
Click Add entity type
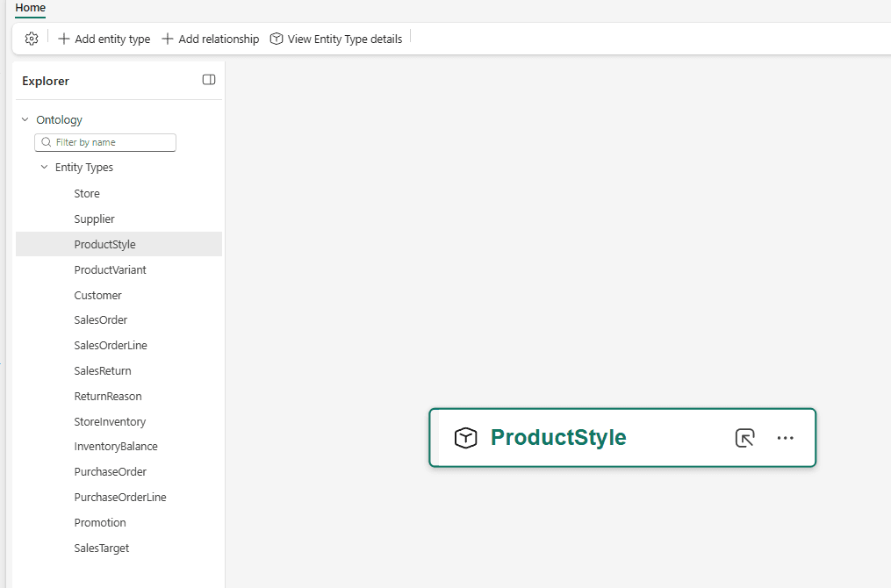[104, 39]
